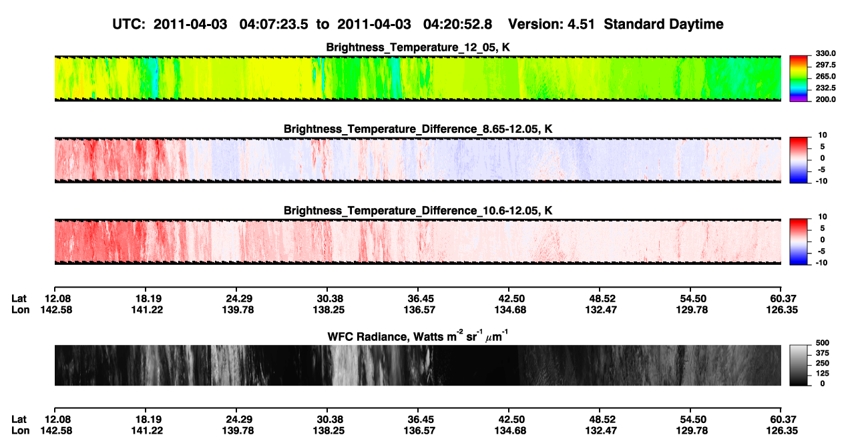
Task: Click longitude '136.57' beneath the WFC Radiance strip
Action: (419, 430)
